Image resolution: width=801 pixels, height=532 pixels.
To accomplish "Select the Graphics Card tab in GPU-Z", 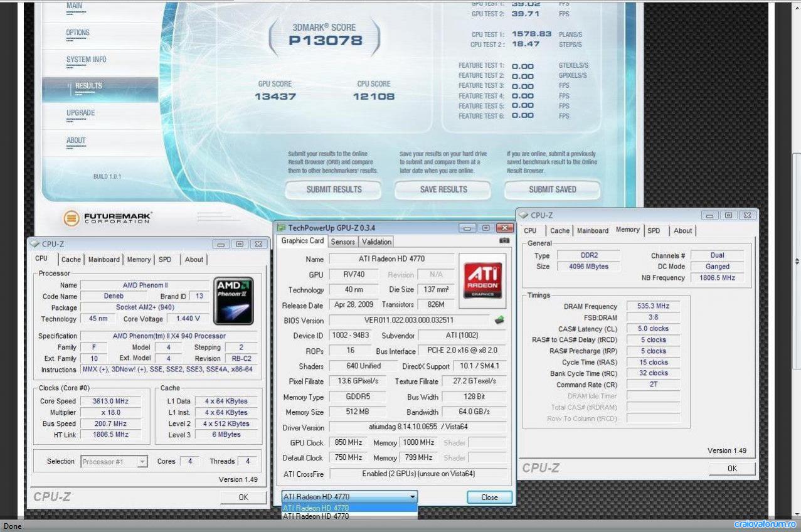I will pyautogui.click(x=302, y=241).
